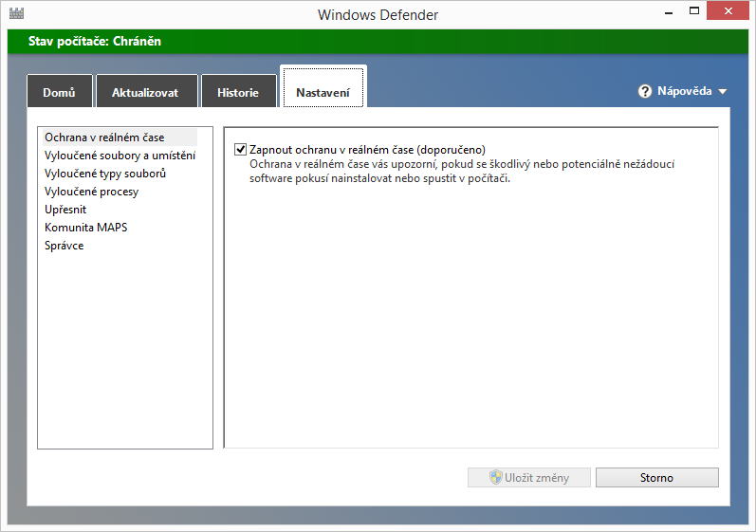Open the Nápověda dropdown arrow
Image resolution: width=756 pixels, height=532 pixels.
coord(722,92)
